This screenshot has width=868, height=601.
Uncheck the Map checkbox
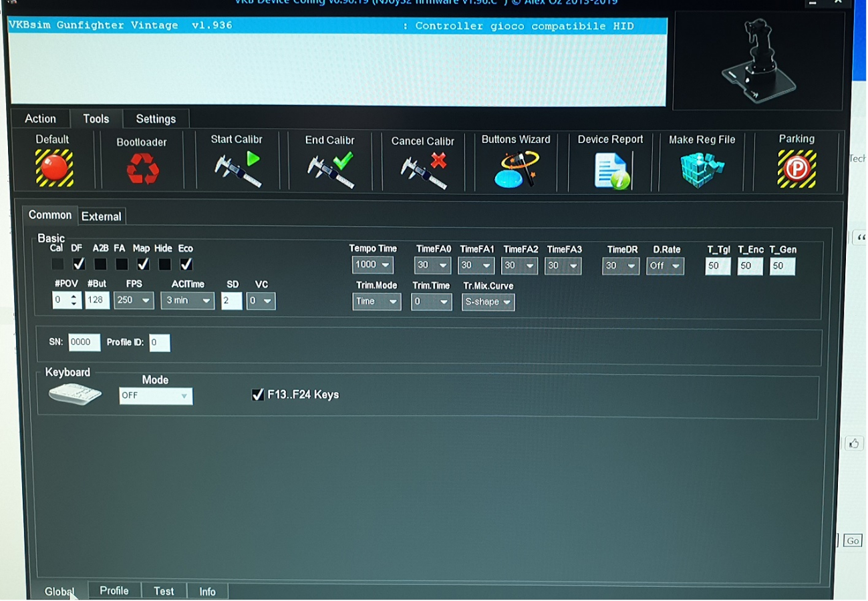143,264
